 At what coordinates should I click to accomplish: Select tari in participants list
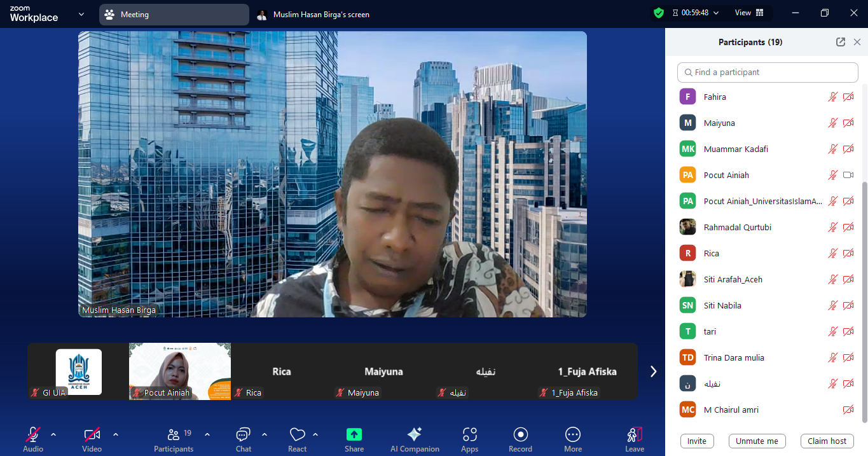point(766,331)
